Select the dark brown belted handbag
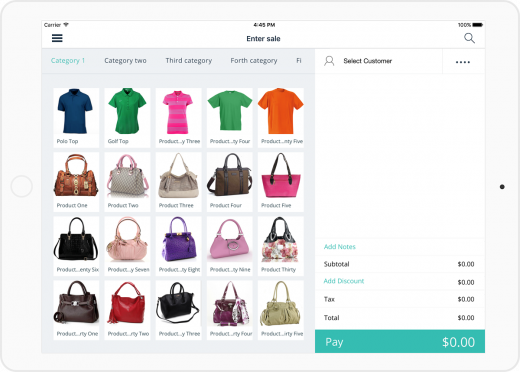The image size is (520, 372). [x=76, y=310]
